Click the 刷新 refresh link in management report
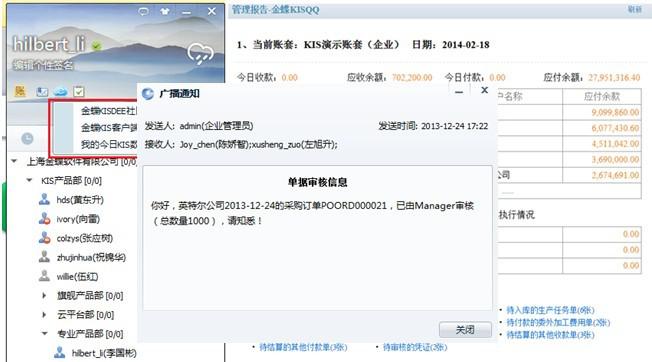The width and height of the screenshot is (652, 362). 635,10
